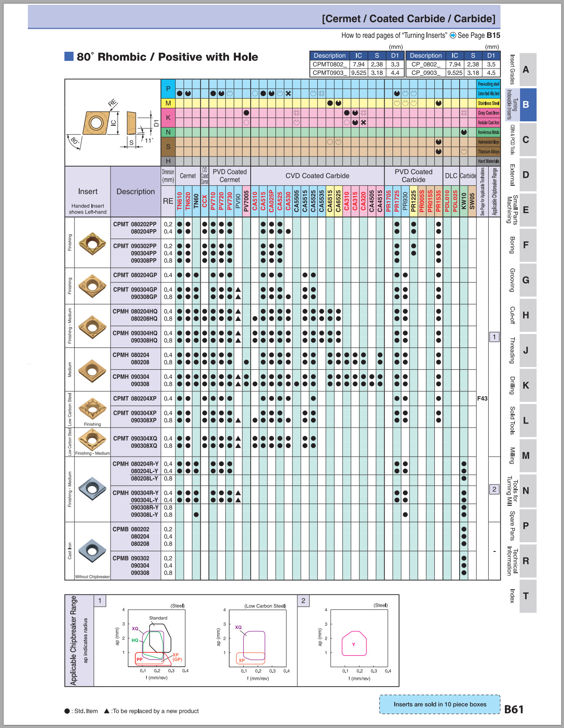
Task: Select the triangle replaced-by-new-product legend symbol
Action: (107, 711)
